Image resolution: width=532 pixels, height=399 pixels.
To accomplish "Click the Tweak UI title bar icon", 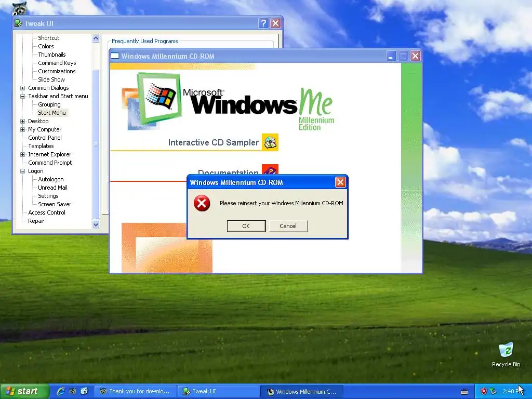I will click(18, 23).
